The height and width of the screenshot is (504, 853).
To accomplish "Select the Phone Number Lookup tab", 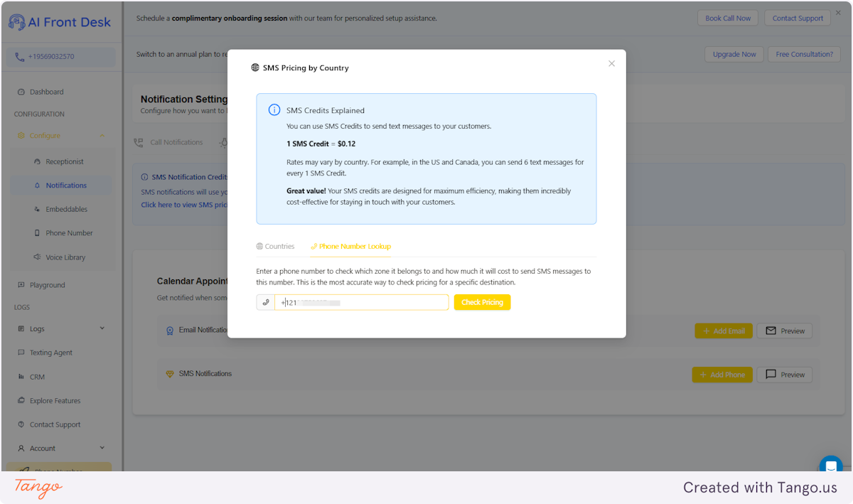I will click(350, 247).
